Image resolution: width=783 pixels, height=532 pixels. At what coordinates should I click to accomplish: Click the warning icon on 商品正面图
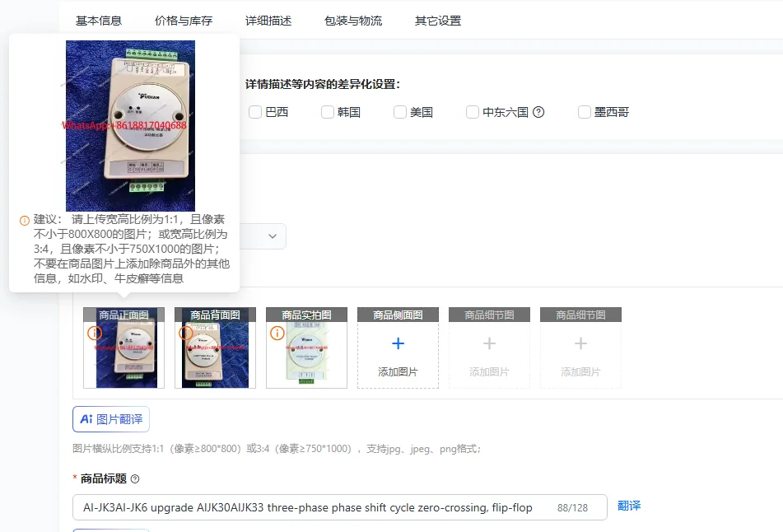pyautogui.click(x=95, y=333)
